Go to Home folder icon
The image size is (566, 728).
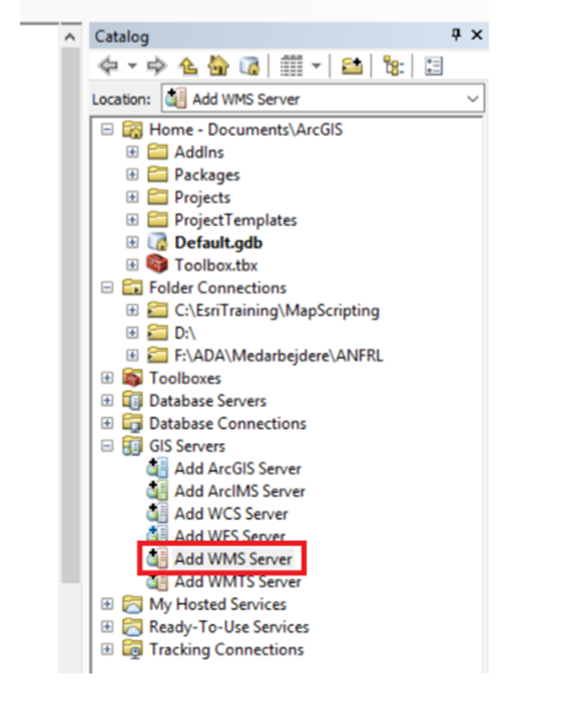[x=218, y=66]
